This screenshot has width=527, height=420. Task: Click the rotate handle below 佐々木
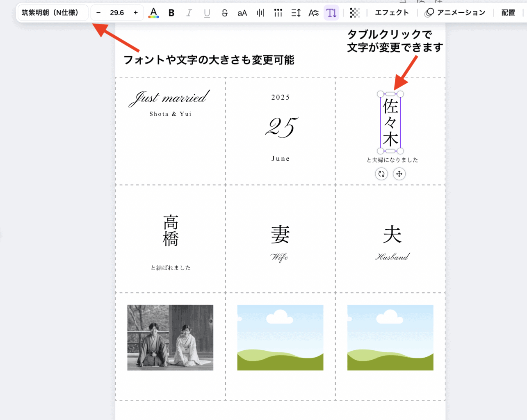381,174
